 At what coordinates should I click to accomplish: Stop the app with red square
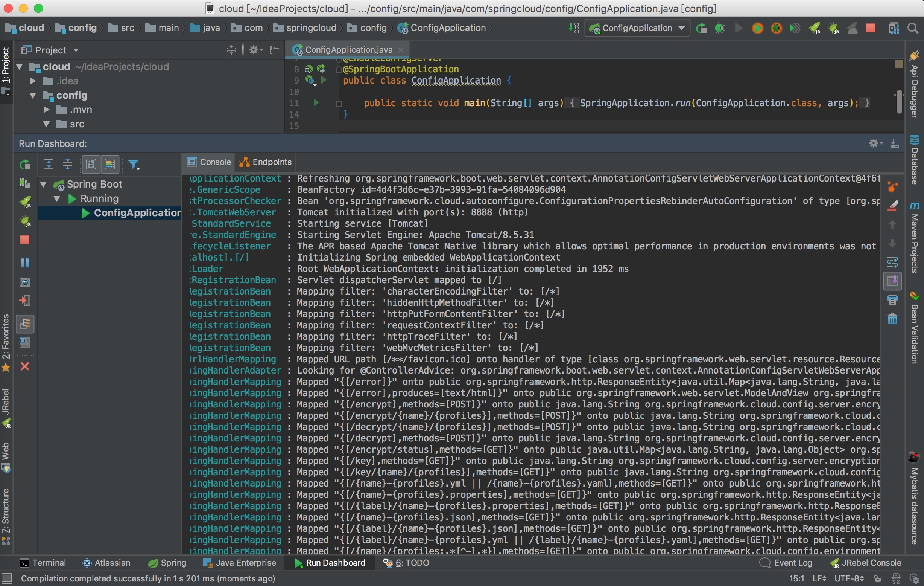(871, 28)
